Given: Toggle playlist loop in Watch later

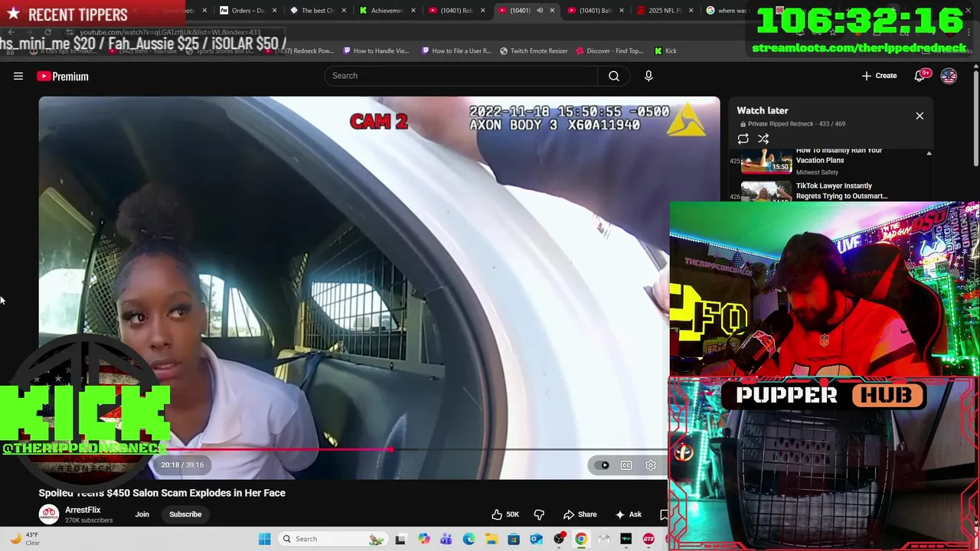Looking at the screenshot, I should point(743,139).
